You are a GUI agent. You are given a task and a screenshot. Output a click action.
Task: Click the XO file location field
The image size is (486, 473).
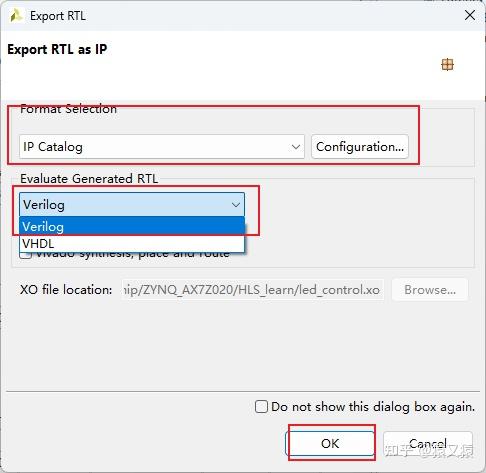point(253,290)
